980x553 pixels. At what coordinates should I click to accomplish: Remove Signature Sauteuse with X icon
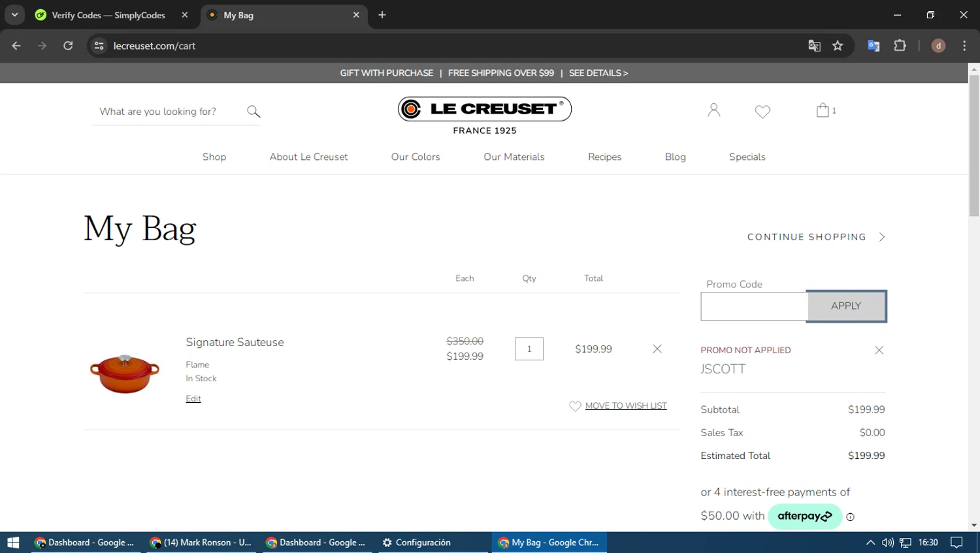[x=657, y=349]
